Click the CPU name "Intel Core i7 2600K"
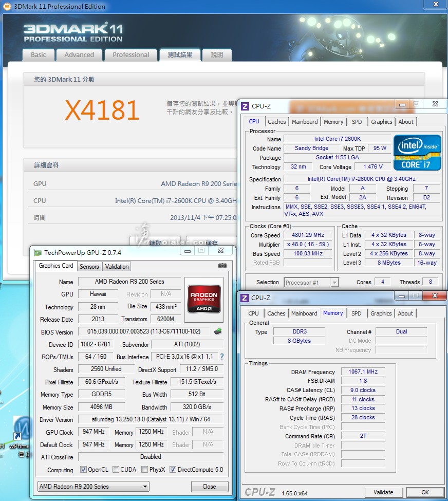 338,139
